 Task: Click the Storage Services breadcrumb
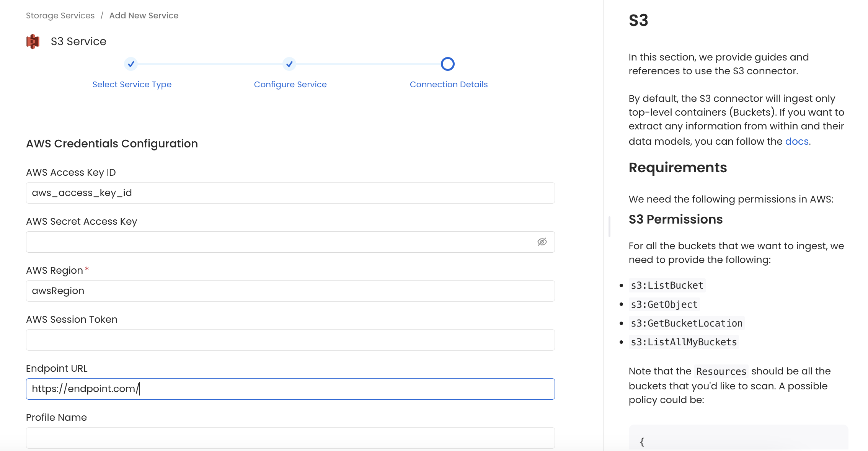tap(60, 15)
